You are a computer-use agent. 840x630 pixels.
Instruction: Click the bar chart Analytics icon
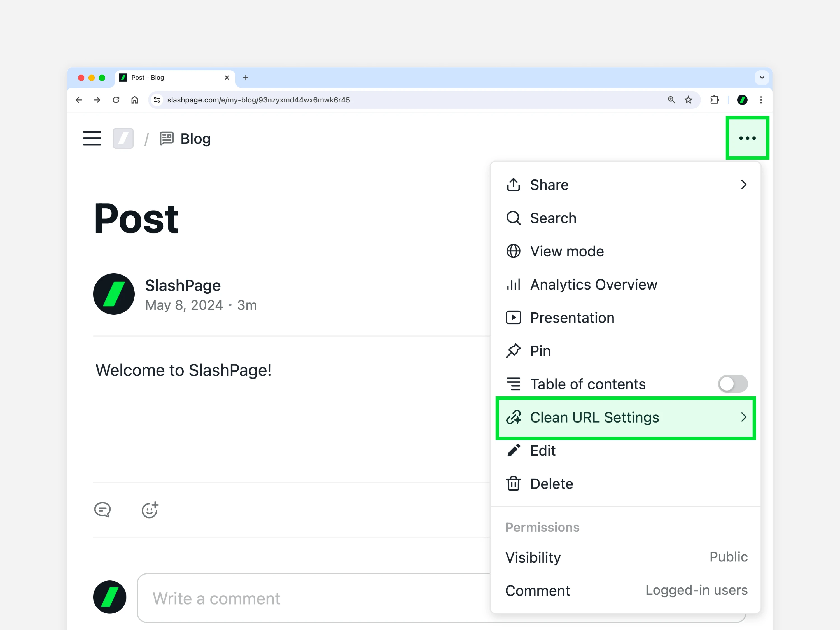514,284
